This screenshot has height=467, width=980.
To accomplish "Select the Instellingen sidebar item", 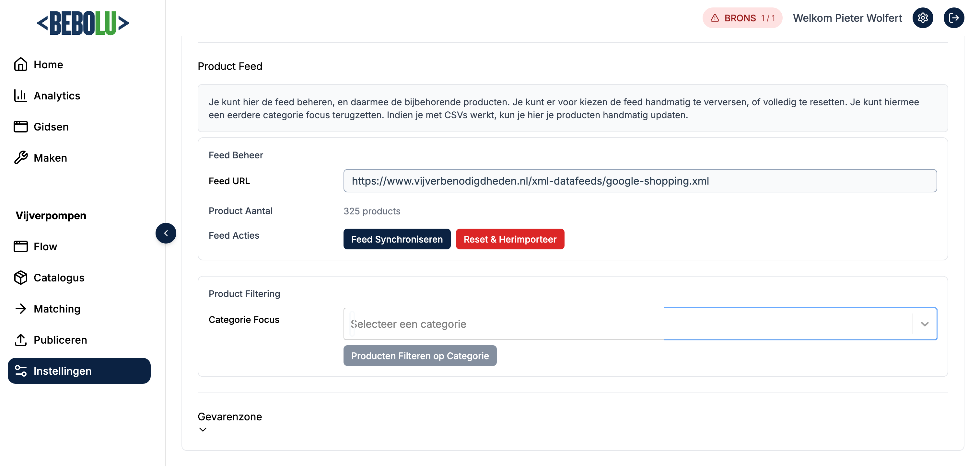I will click(79, 371).
